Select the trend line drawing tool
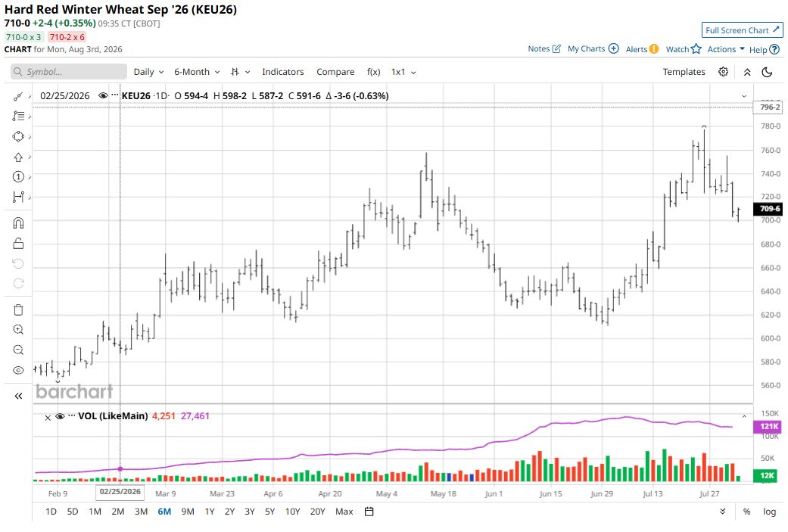This screenshot has width=788, height=532. coord(18,96)
